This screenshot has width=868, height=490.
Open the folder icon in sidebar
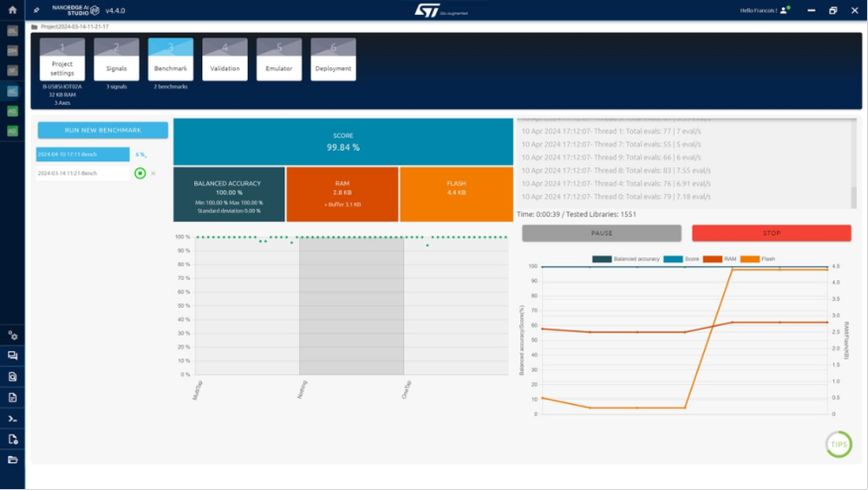point(12,460)
